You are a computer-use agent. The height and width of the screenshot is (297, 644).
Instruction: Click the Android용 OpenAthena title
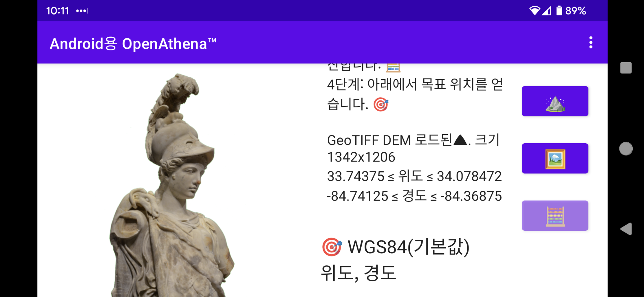(x=133, y=43)
